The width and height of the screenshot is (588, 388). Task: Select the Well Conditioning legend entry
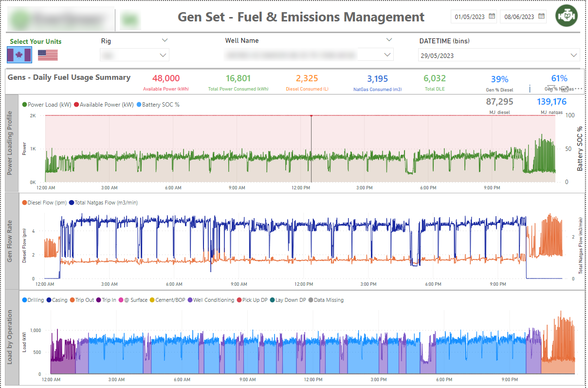point(211,300)
